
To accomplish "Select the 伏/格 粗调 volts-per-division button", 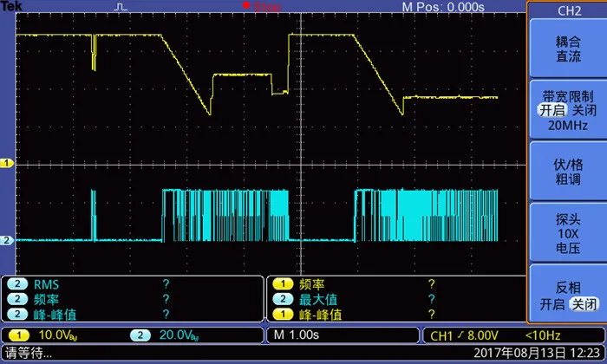I will click(568, 172).
